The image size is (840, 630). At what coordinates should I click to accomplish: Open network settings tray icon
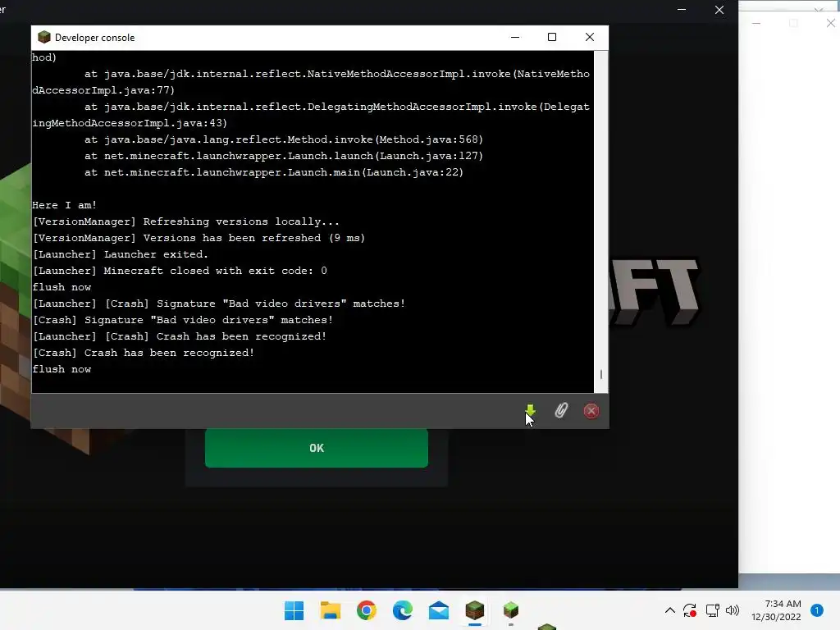click(x=713, y=610)
